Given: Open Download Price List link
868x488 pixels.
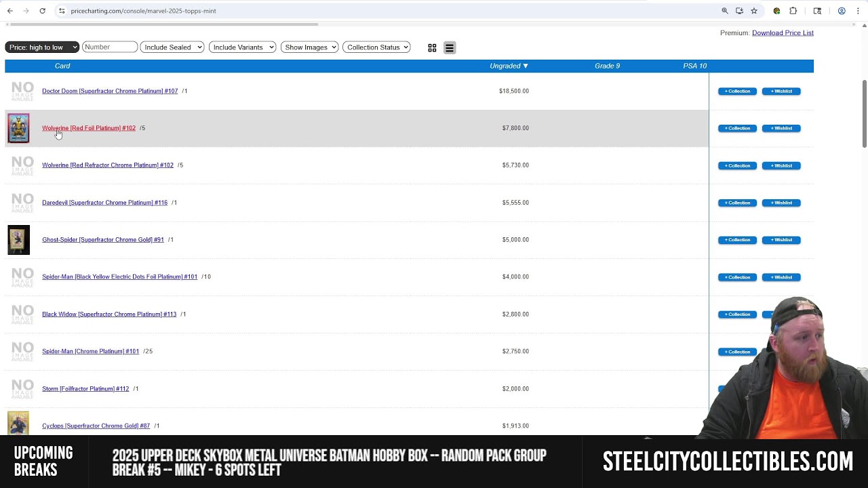Looking at the screenshot, I should (x=783, y=33).
